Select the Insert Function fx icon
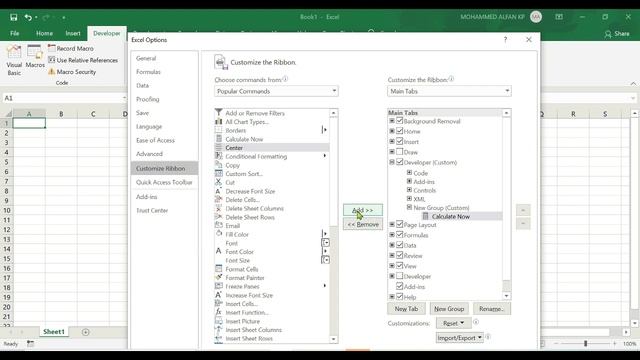The width and height of the screenshot is (640, 360). point(219,312)
